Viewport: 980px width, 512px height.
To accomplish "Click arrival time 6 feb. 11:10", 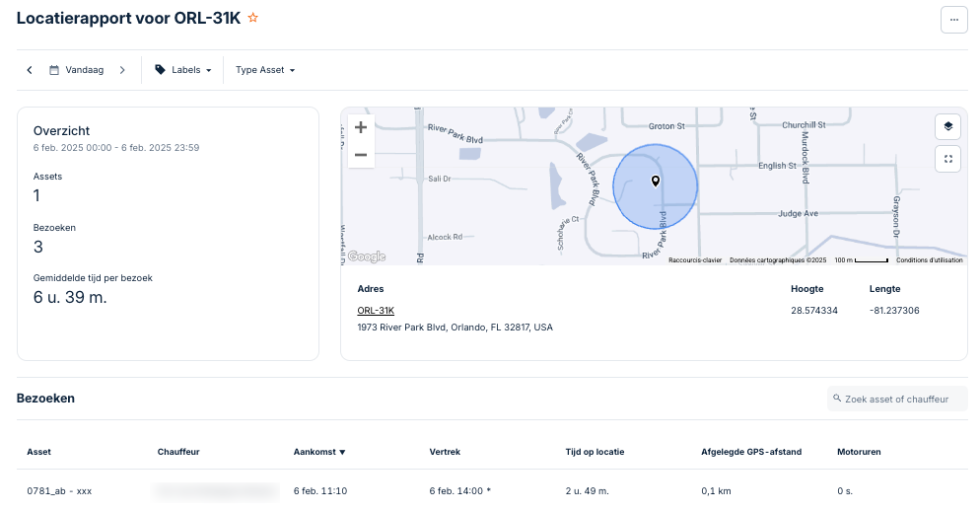I will 320,491.
